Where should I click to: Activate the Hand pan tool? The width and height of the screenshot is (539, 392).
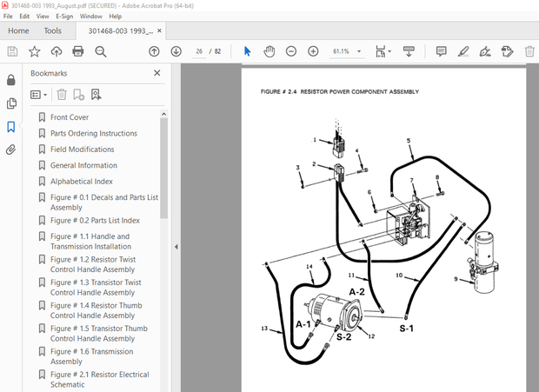pyautogui.click(x=269, y=51)
